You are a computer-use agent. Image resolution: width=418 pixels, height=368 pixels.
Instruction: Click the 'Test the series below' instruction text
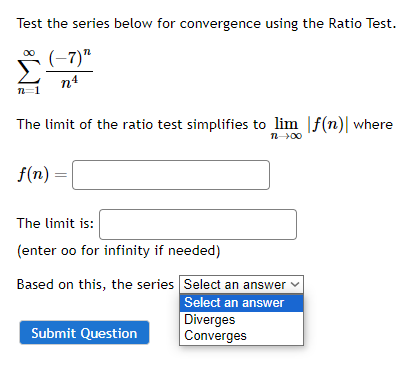coord(206,24)
